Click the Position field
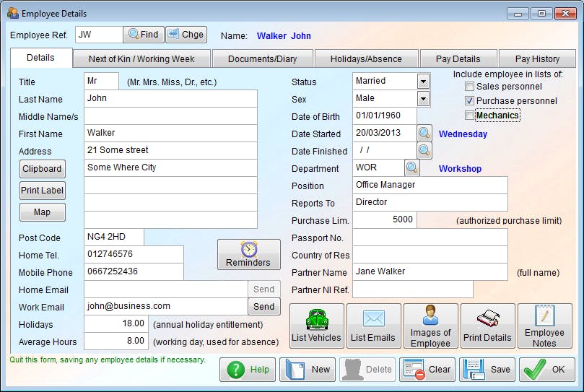The image size is (584, 392). (x=430, y=185)
